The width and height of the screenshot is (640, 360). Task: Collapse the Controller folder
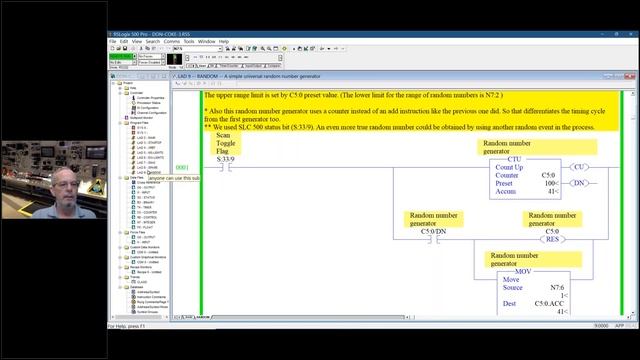[x=120, y=93]
